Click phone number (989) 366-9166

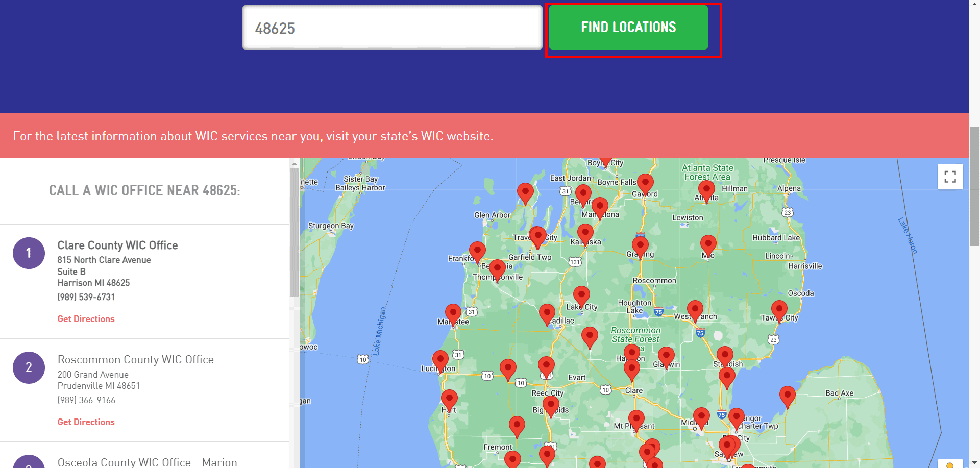point(86,400)
